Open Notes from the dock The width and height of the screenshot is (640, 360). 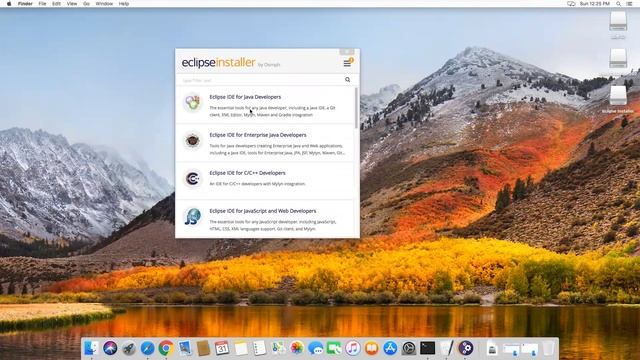click(x=240, y=348)
